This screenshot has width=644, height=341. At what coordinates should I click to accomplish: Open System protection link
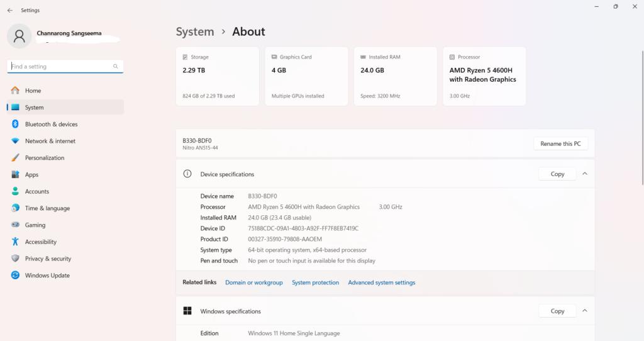coord(316,282)
